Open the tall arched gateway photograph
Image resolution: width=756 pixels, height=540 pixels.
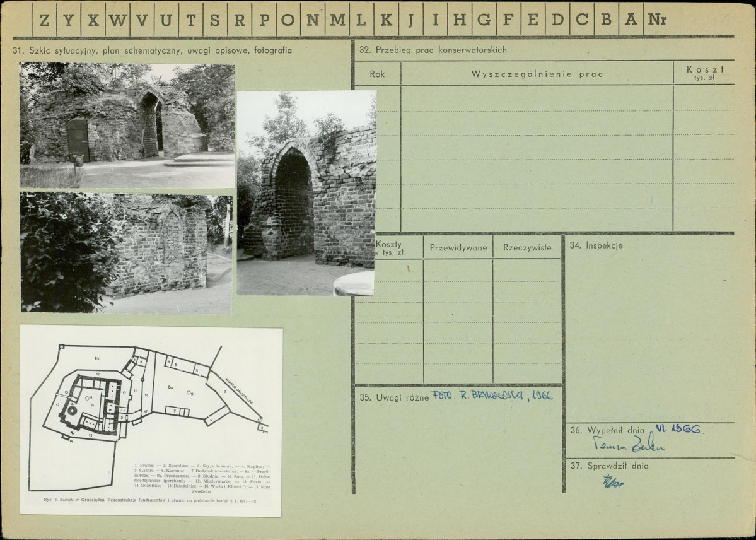coord(306,193)
